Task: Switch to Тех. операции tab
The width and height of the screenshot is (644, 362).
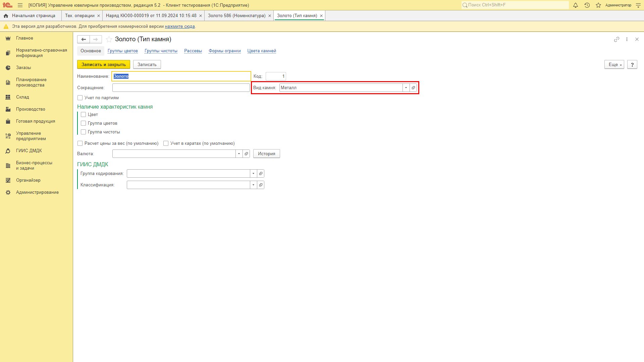Action: coord(80,16)
